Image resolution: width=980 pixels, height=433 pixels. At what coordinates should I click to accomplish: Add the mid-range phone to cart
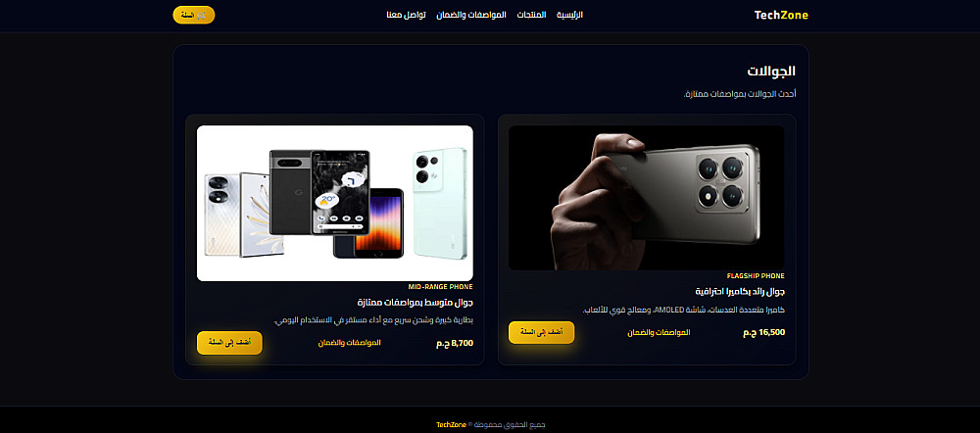coord(229,343)
